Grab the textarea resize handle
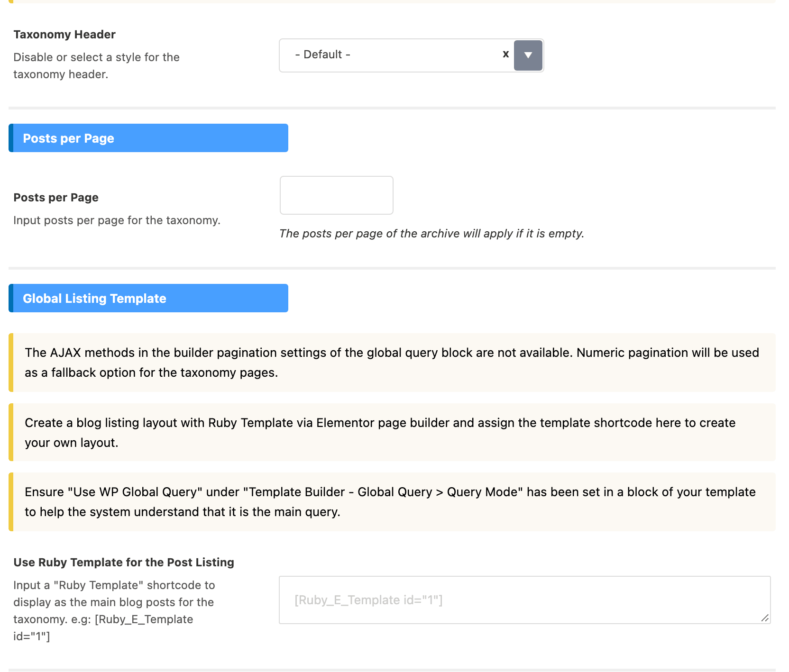The height and width of the screenshot is (672, 789). pyautogui.click(x=764, y=618)
